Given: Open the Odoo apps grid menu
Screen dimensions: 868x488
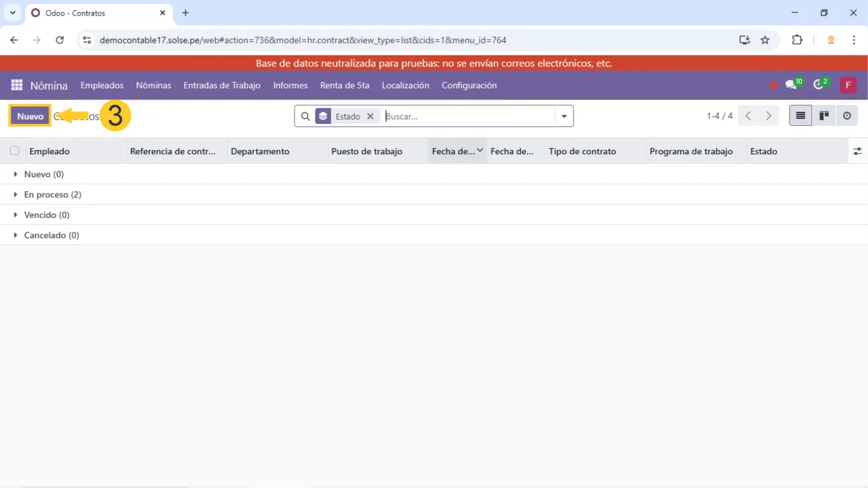Looking at the screenshot, I should pyautogui.click(x=17, y=85).
